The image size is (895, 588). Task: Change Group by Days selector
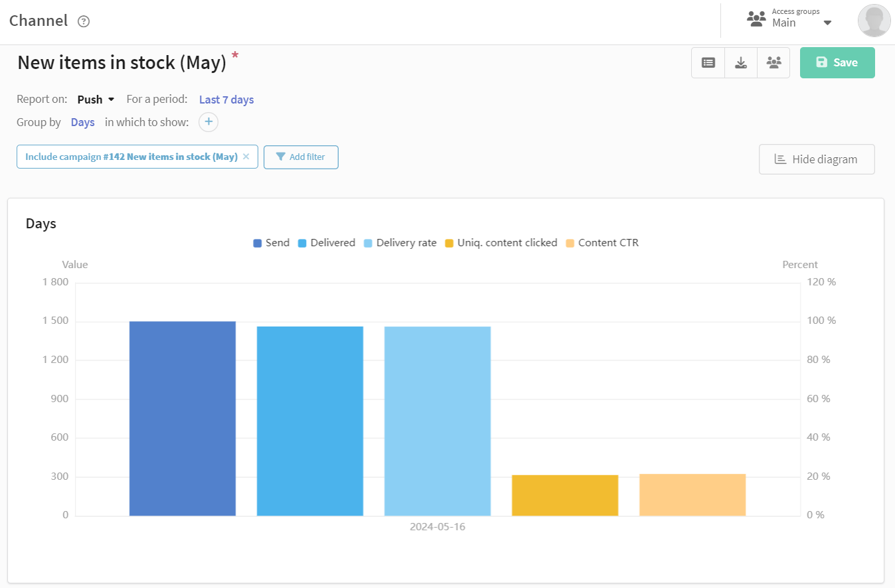[x=83, y=122]
